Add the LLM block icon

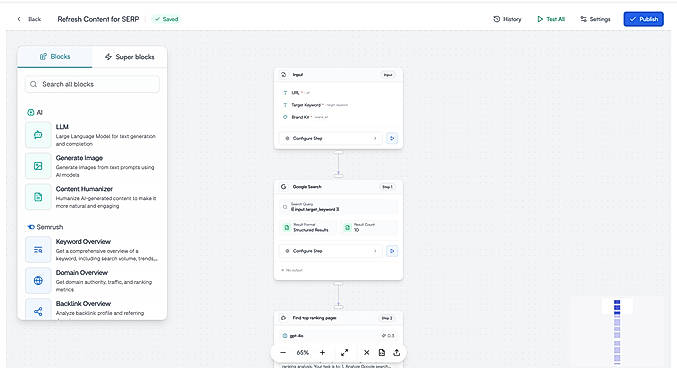click(x=38, y=135)
